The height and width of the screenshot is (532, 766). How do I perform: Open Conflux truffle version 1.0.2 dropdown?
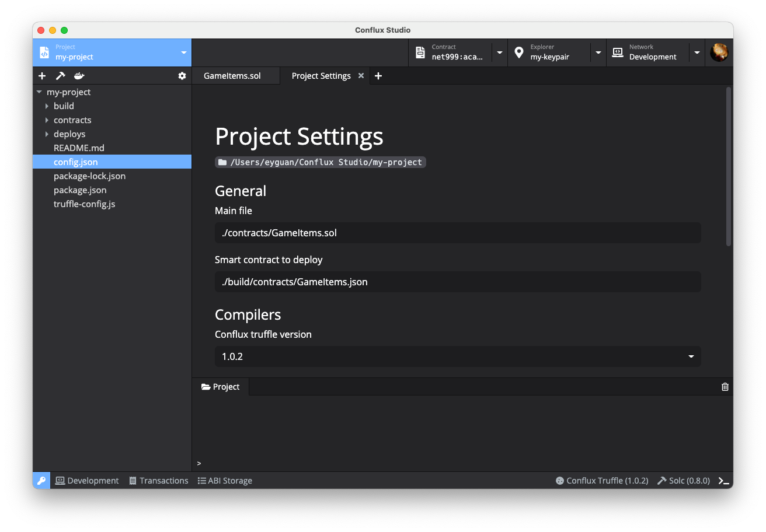pyautogui.click(x=458, y=356)
